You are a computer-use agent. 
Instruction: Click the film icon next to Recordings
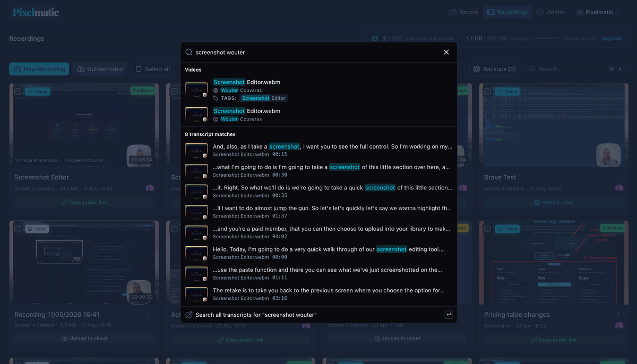(x=490, y=12)
